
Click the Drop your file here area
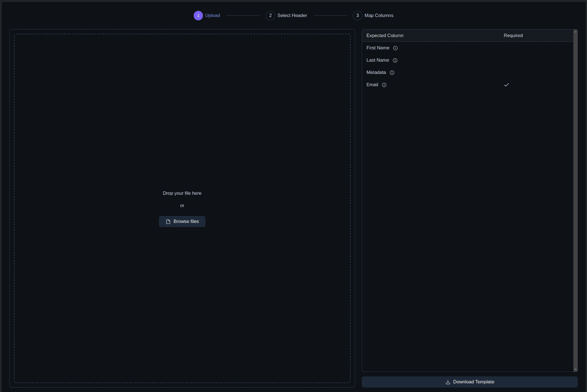pyautogui.click(x=182, y=193)
